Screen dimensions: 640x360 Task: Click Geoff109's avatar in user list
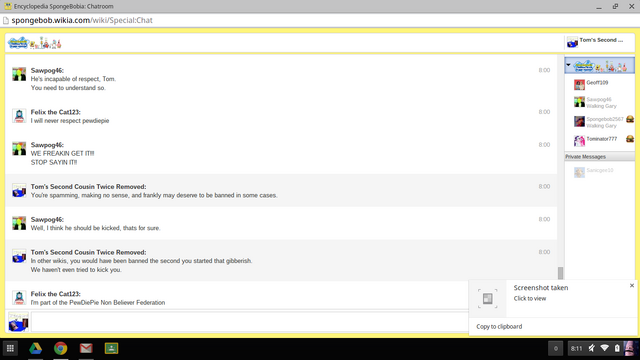coord(579,84)
